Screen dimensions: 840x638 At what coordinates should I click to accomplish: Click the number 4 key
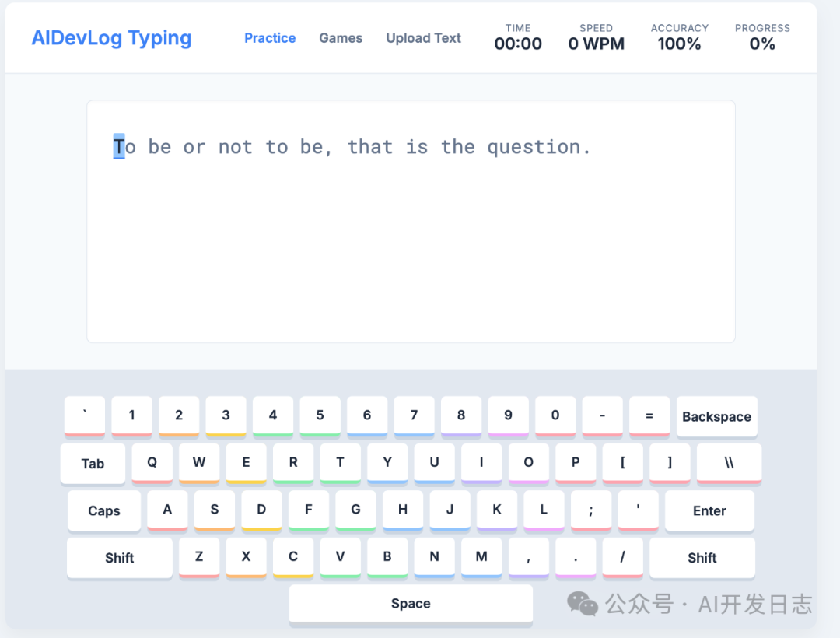tap(273, 416)
